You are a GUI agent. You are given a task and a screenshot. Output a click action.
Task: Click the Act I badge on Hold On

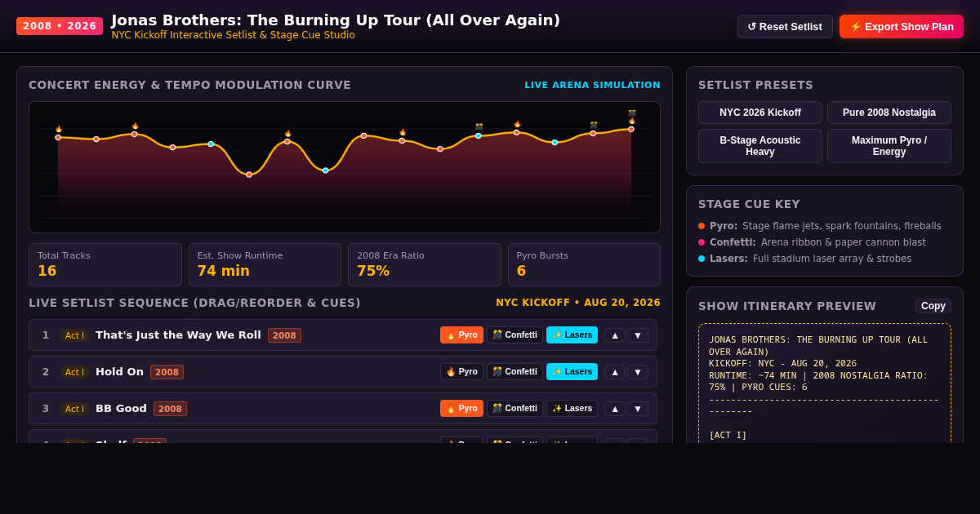(x=74, y=372)
